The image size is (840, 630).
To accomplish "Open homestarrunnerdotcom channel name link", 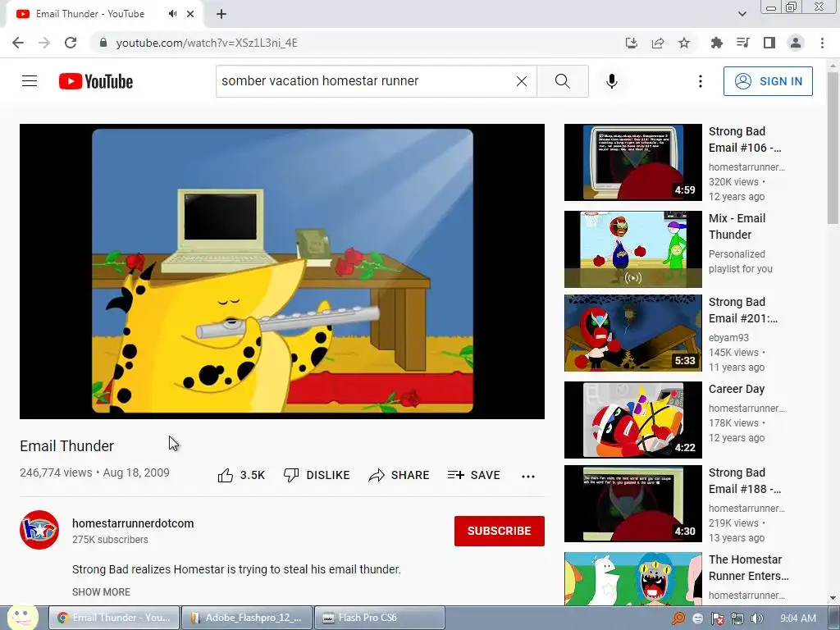I will point(133,523).
